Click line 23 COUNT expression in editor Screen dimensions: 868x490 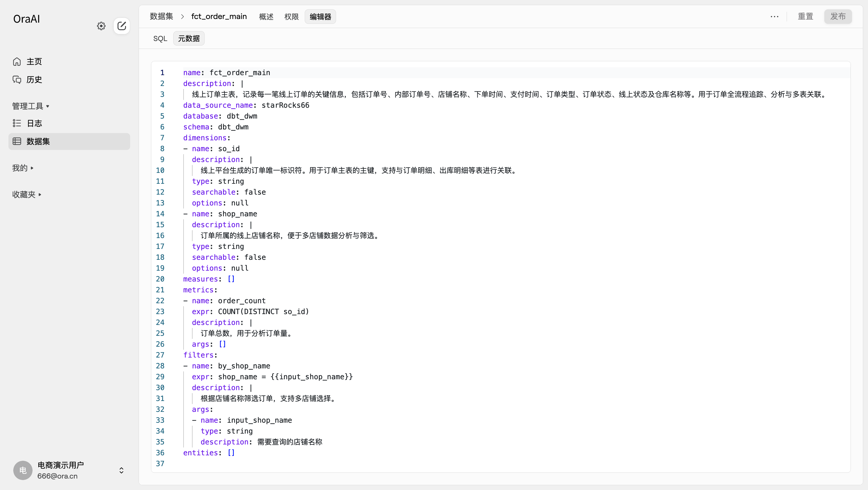pyautogui.click(x=263, y=311)
